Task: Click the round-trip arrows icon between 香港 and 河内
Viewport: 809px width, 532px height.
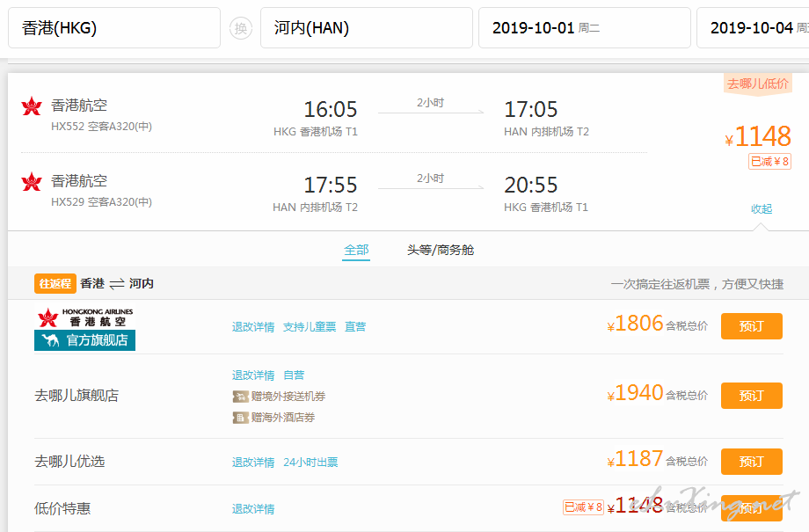Action: click(117, 284)
